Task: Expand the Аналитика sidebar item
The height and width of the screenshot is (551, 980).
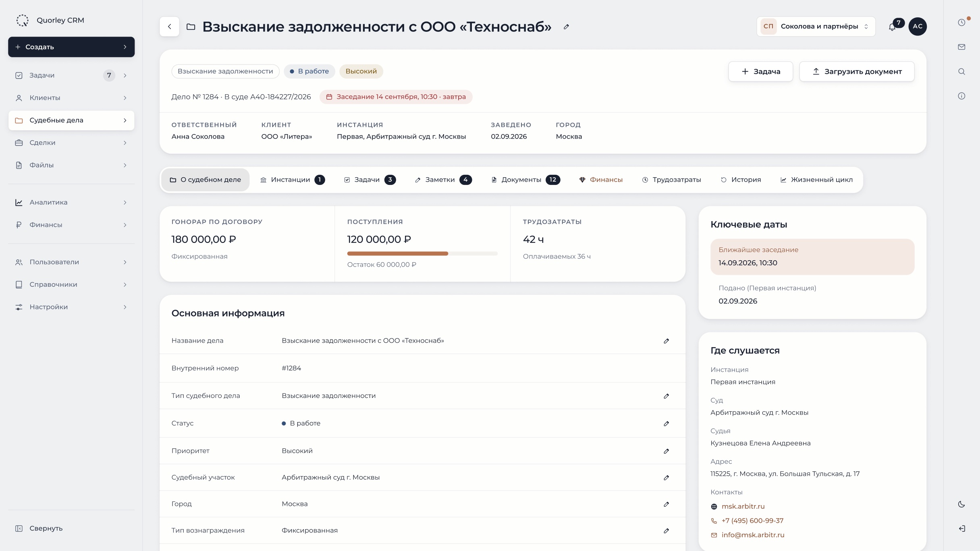Action: click(x=125, y=203)
